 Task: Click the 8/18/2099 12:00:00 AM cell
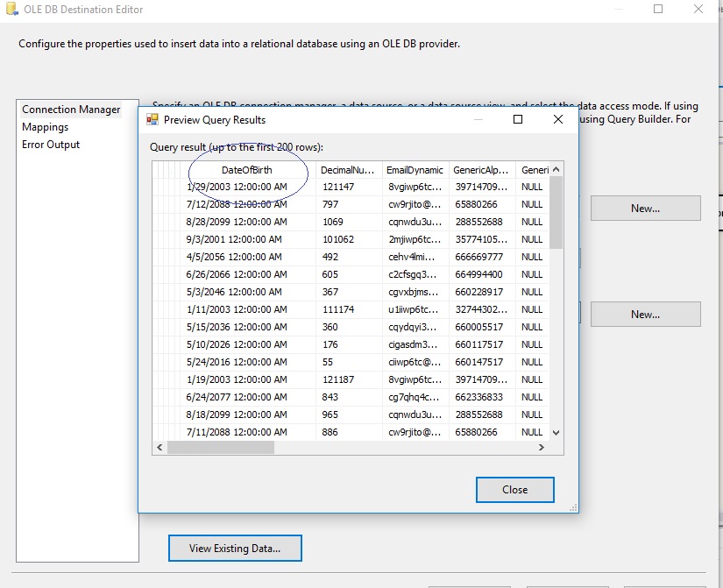[x=248, y=414]
